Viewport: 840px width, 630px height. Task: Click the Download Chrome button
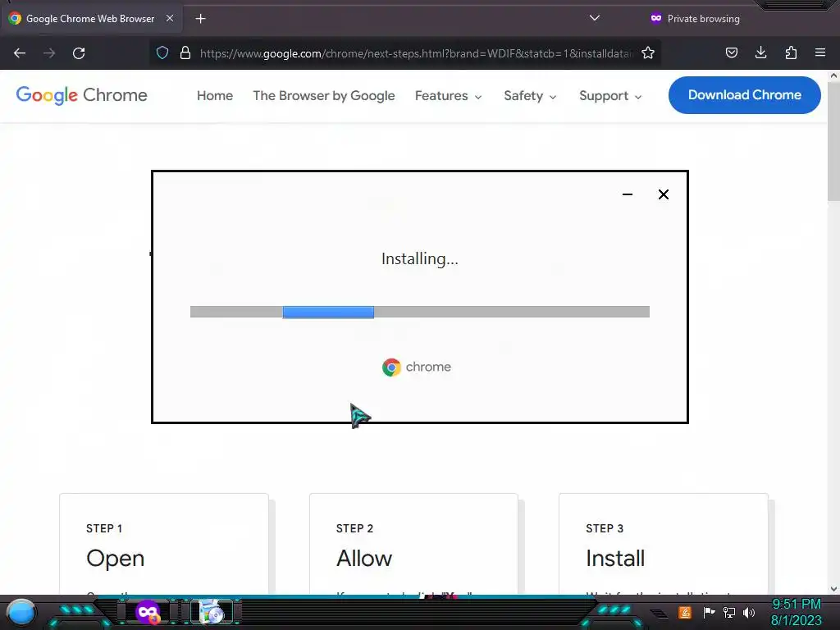pyautogui.click(x=745, y=95)
